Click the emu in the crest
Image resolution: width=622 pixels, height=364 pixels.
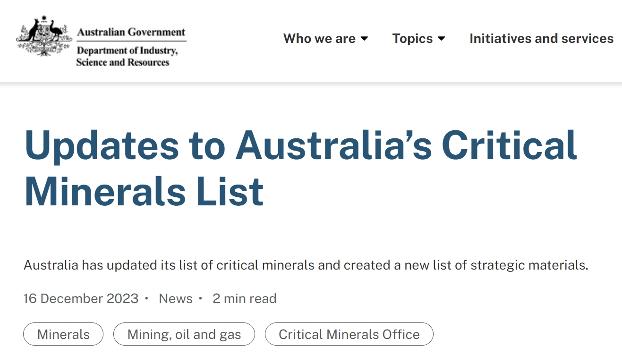pos(57,30)
